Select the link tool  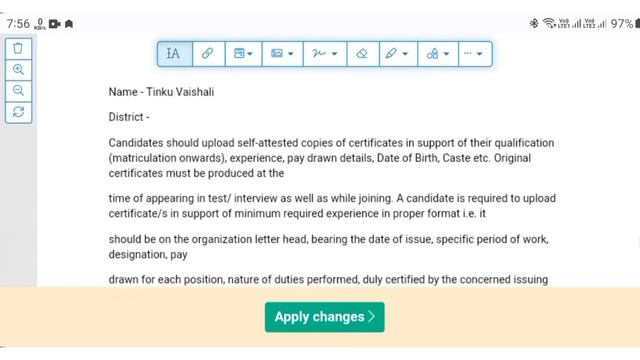pyautogui.click(x=208, y=53)
